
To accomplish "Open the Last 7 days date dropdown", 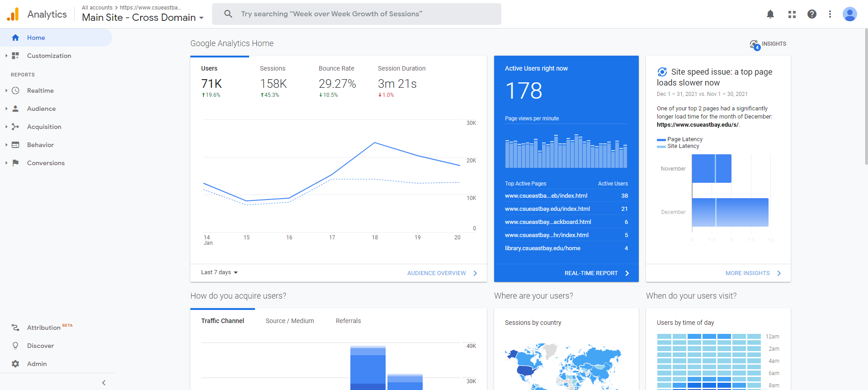I will (219, 272).
